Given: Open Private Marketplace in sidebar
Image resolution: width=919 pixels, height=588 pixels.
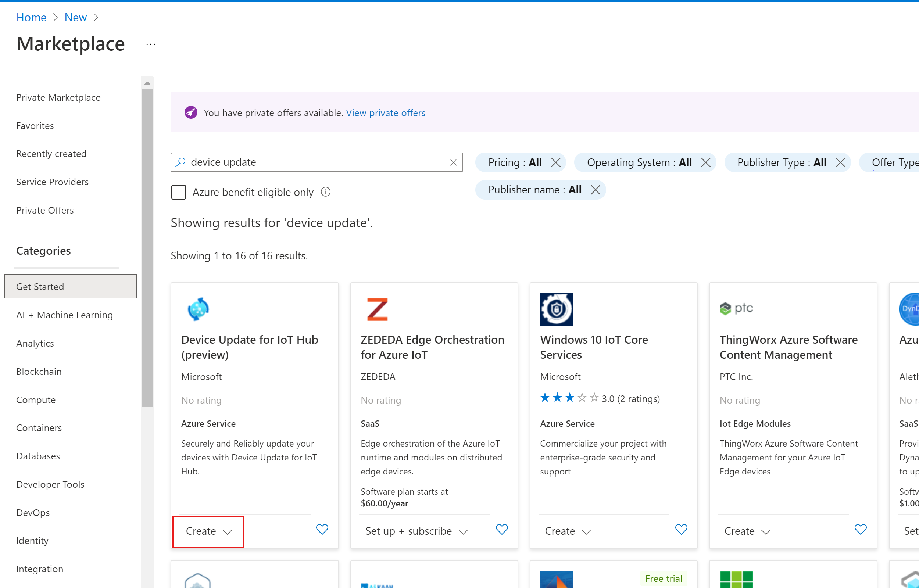Looking at the screenshot, I should pos(58,97).
